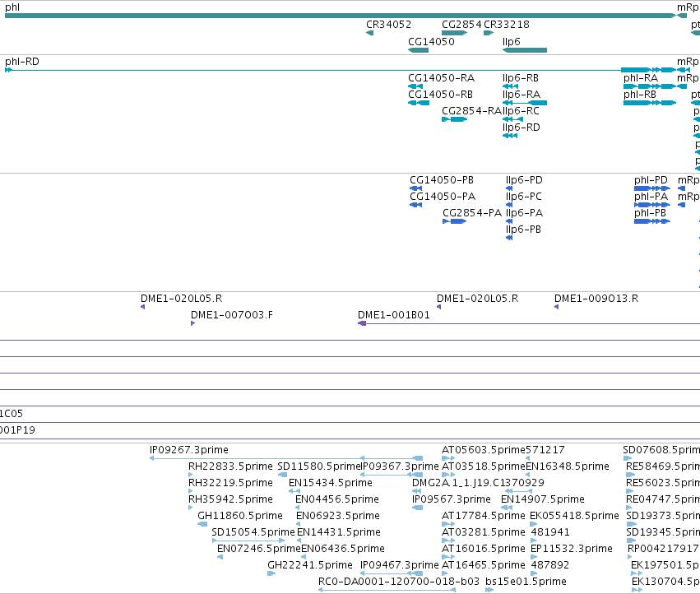The height and width of the screenshot is (594, 700).
Task: Select EST EN15434.5prime
Action: 331,483
